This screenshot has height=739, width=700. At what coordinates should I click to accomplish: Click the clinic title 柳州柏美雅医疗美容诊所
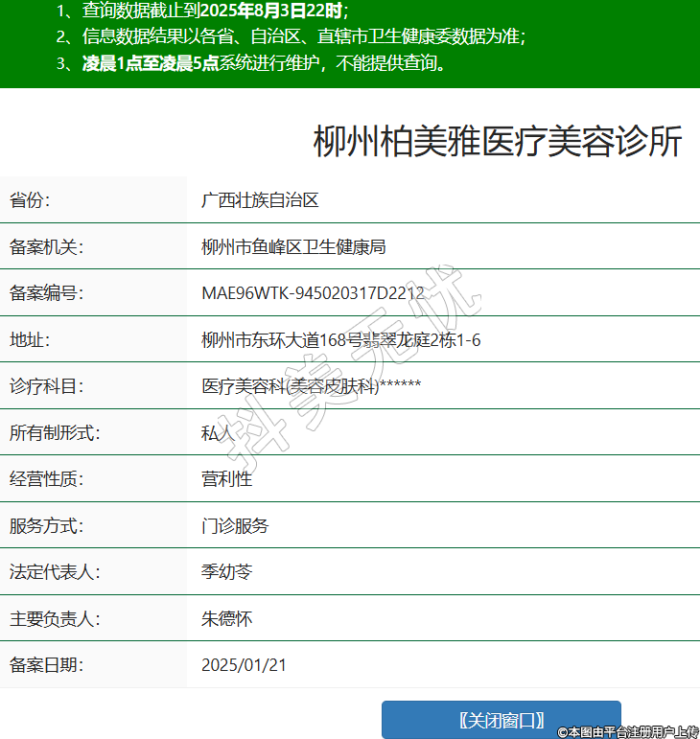(x=497, y=142)
